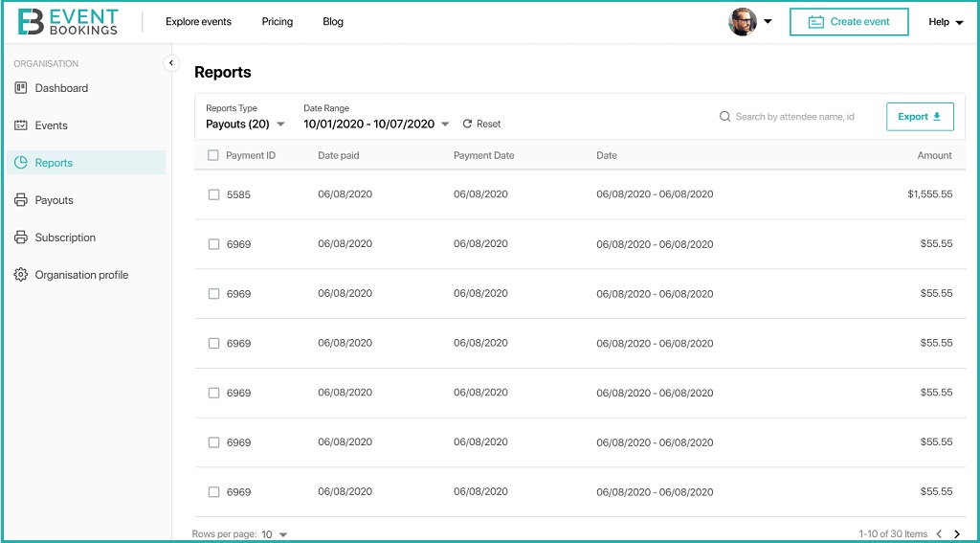Viewport: 980px width, 543px height.
Task: Click the Reports page heading
Action: point(222,73)
